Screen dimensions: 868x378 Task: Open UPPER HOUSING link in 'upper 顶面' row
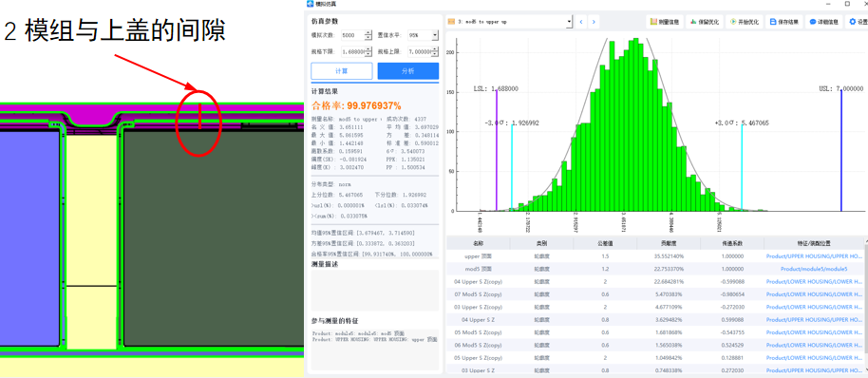[x=814, y=256]
